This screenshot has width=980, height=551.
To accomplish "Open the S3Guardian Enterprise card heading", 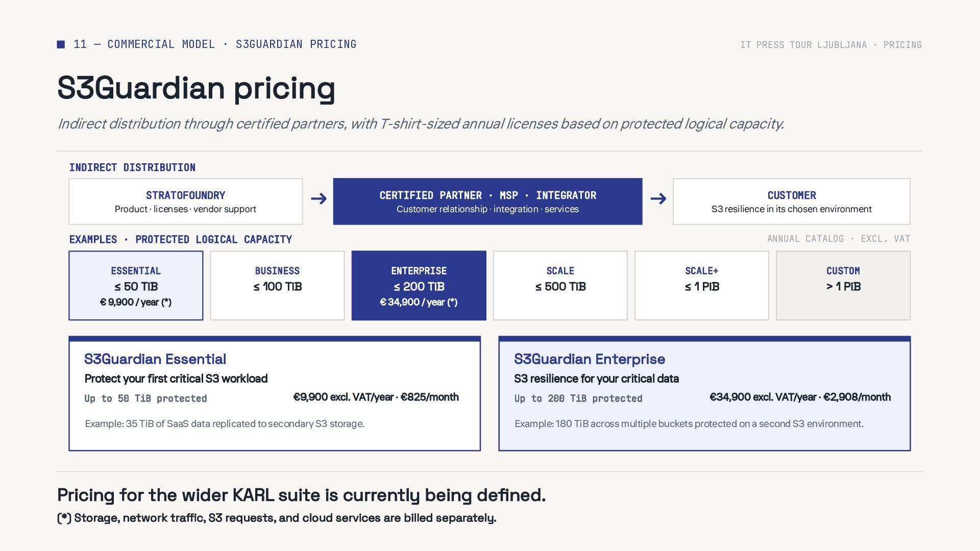I will pyautogui.click(x=590, y=359).
